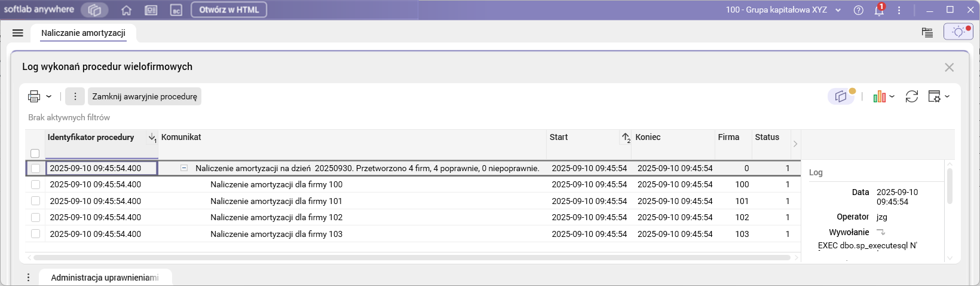Check the row for firma 103
The width and height of the screenshot is (980, 286).
pos(36,234)
